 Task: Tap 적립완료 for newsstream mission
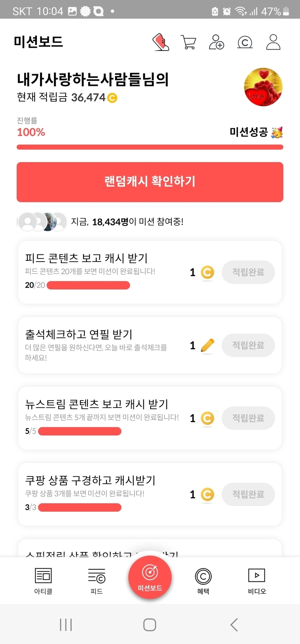(x=248, y=418)
